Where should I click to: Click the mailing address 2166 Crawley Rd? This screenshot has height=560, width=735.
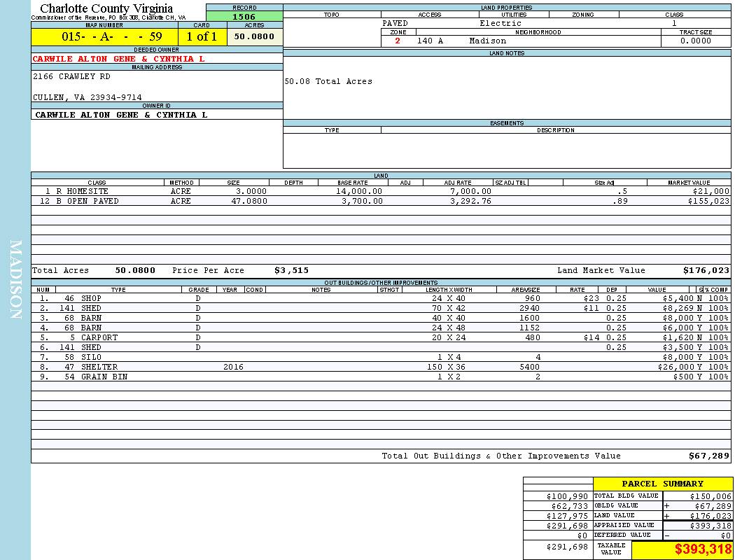click(x=71, y=76)
